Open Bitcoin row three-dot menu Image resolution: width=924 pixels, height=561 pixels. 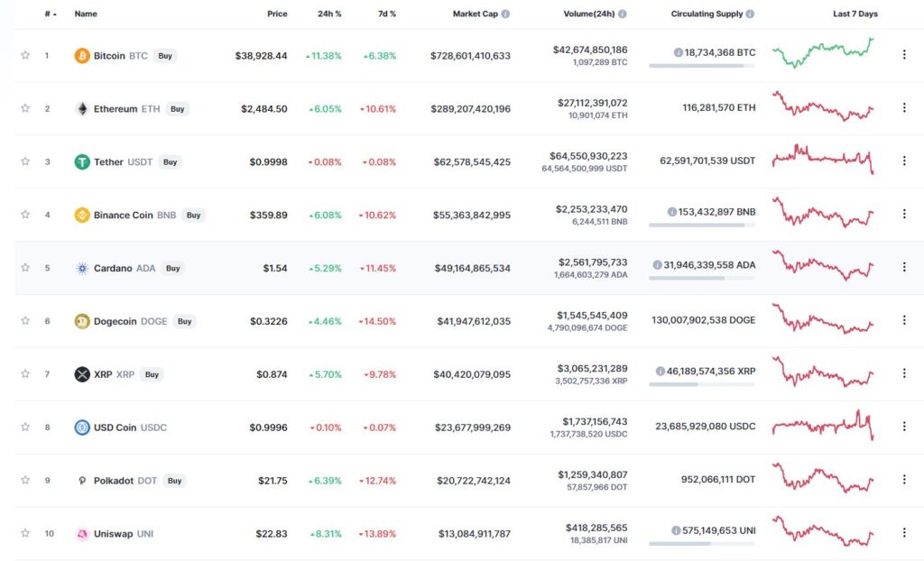coord(904,54)
